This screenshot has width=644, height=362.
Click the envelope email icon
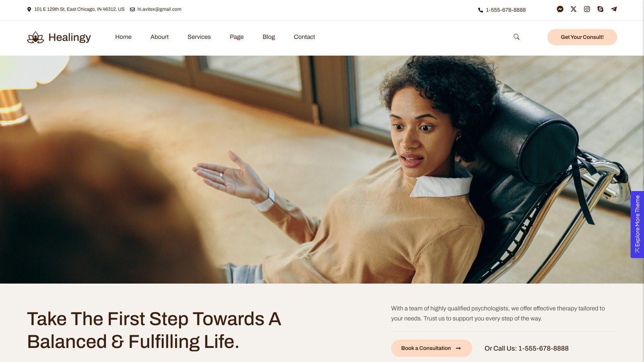[x=132, y=9]
